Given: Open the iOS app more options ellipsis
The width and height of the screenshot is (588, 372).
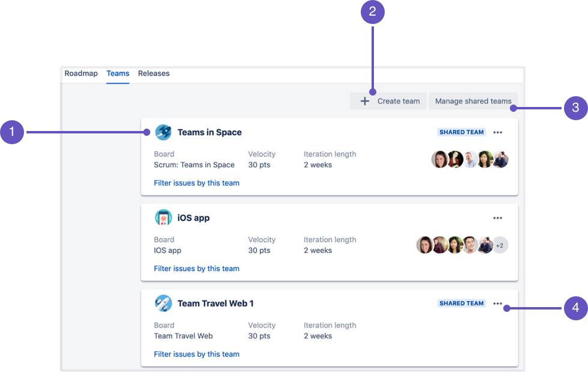Looking at the screenshot, I should [498, 218].
